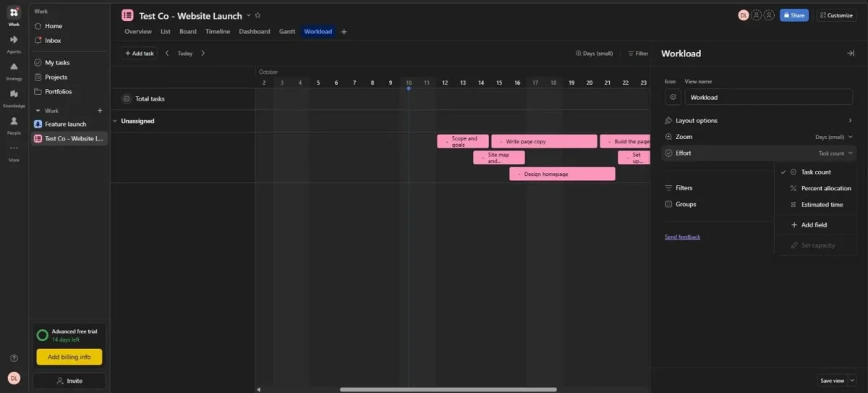Expand Layout options

pyautogui.click(x=759, y=121)
